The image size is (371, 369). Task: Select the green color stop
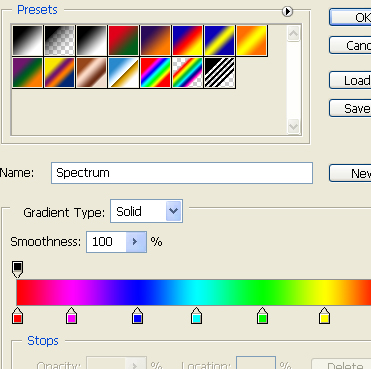263,316
